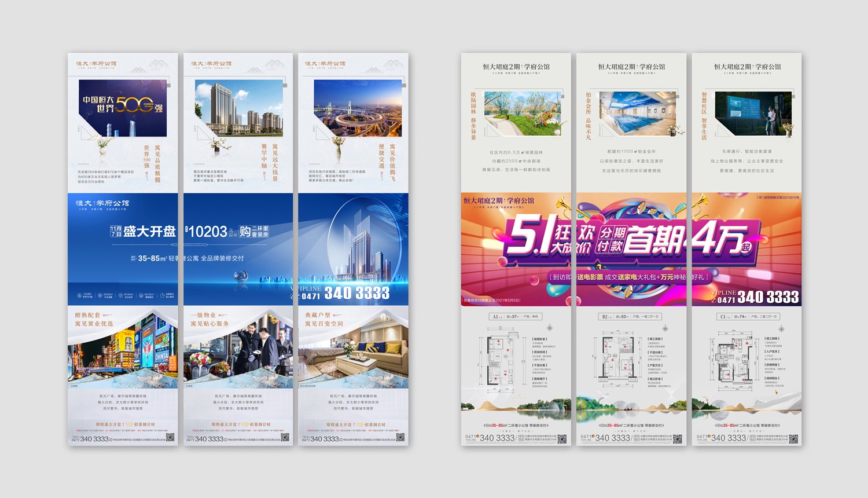Click the QR code on the third blue poster
The image size is (868, 498).
(x=400, y=438)
